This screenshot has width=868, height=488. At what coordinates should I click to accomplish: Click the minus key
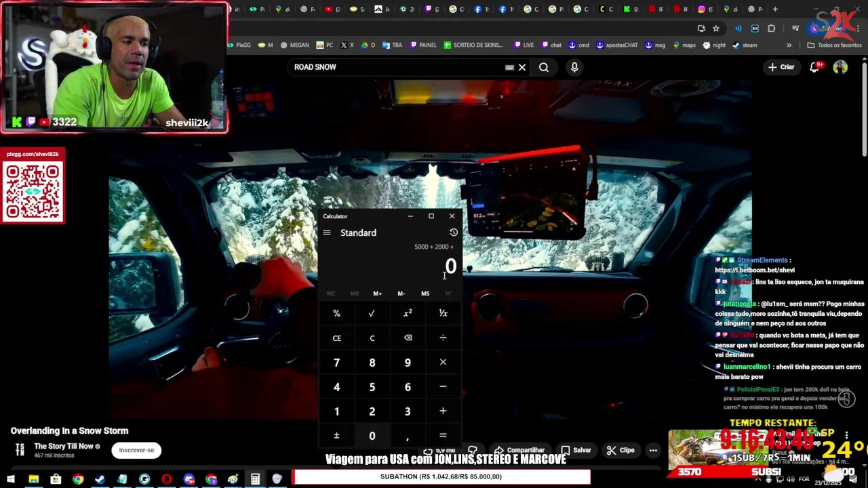[x=443, y=386]
